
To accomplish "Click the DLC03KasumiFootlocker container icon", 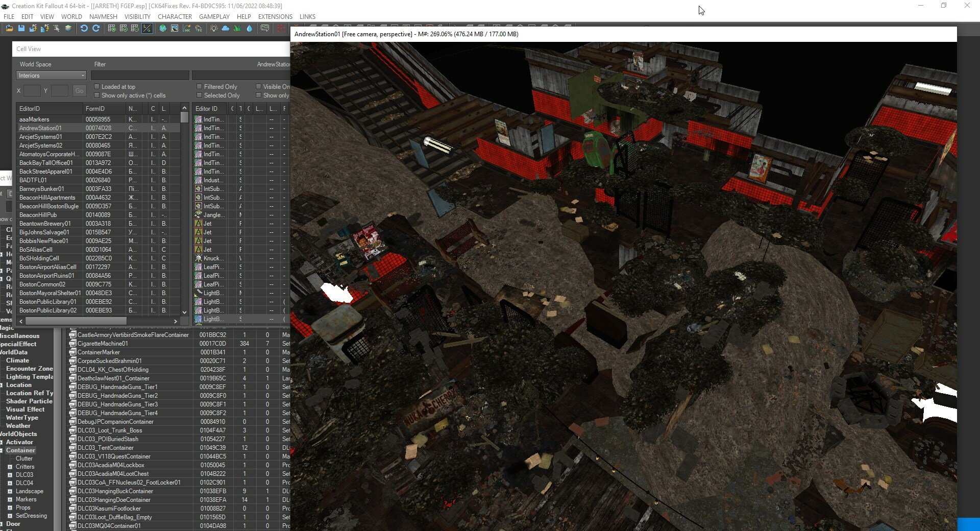I will (x=72, y=509).
